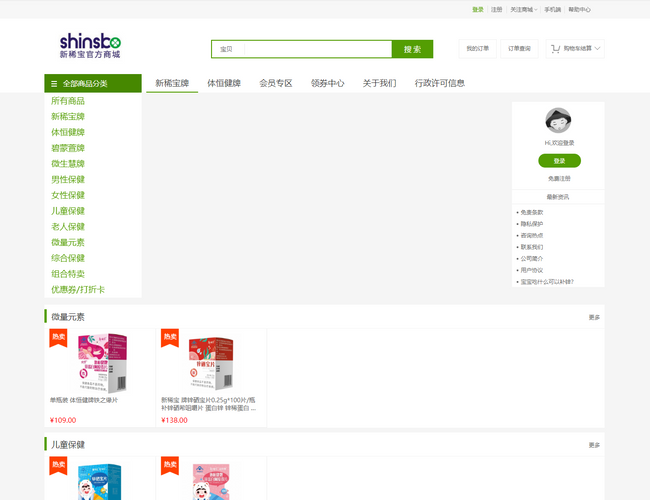Screen dimensions: 650x500
Task: Click the hamburger icon beside 全部商品分类
Action: pyautogui.click(x=54, y=84)
